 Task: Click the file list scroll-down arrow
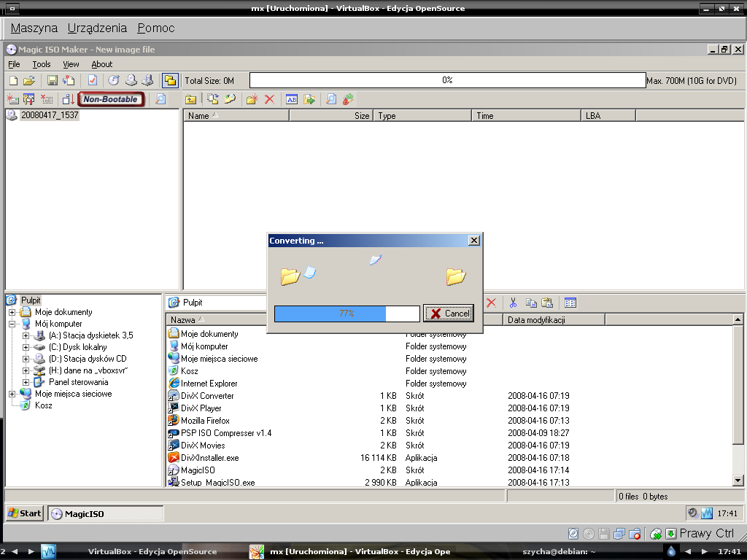(x=738, y=481)
